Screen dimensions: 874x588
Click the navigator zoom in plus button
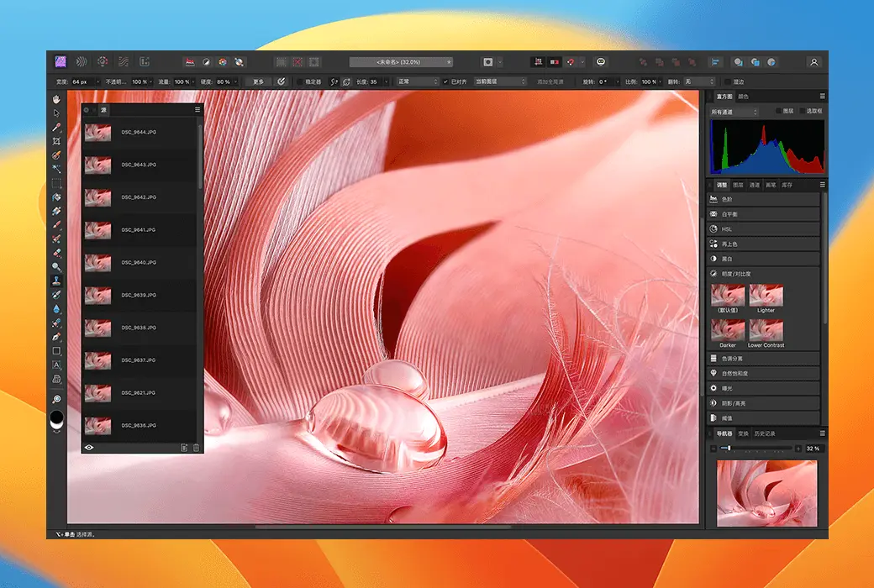798,449
